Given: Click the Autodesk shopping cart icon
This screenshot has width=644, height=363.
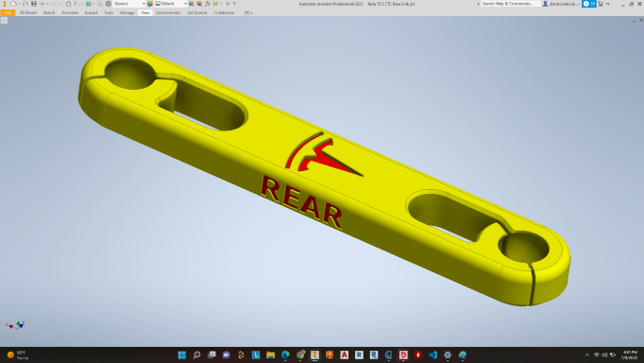Looking at the screenshot, I should click(x=601, y=4).
